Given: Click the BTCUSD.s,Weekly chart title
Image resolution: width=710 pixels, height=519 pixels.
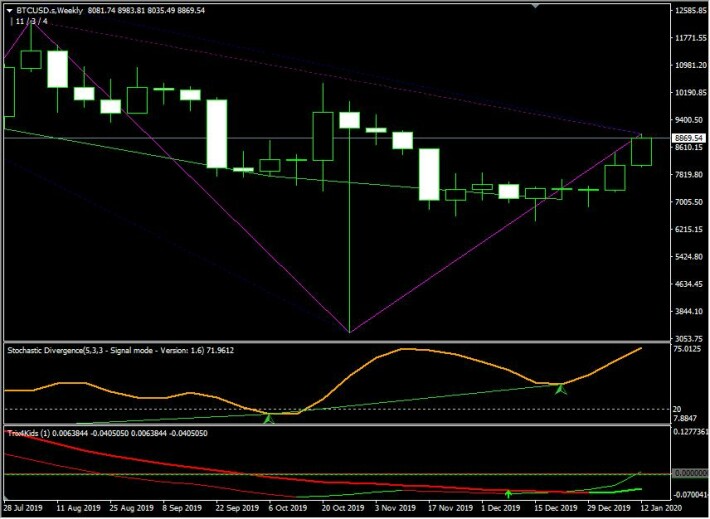Looking at the screenshot, I should click(49, 10).
